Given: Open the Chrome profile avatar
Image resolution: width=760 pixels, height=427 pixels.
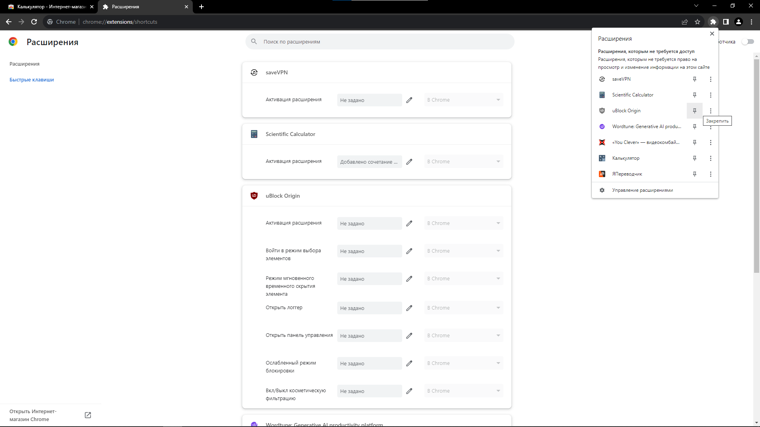Looking at the screenshot, I should click(x=738, y=22).
